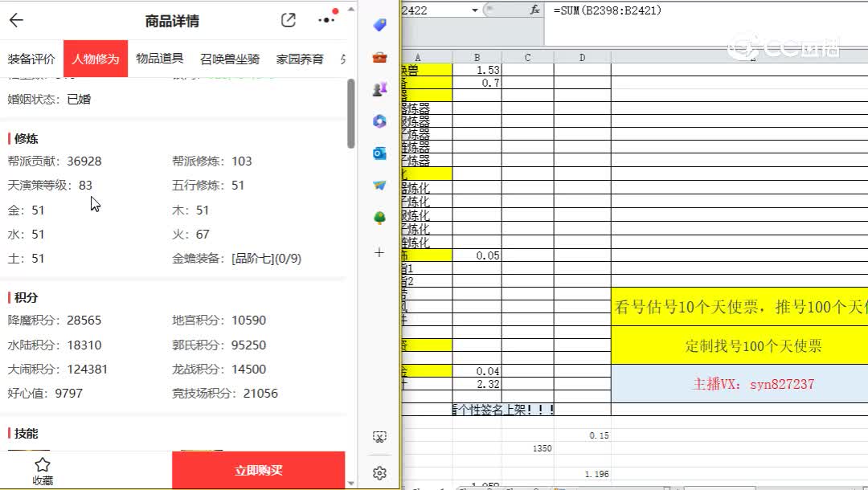Go back from the 商品详情 page
This screenshot has width=868, height=490.
click(x=16, y=20)
